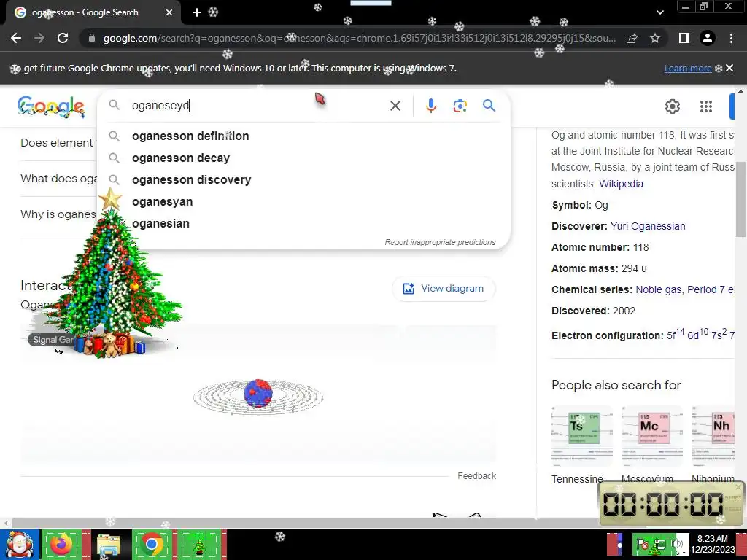Image resolution: width=747 pixels, height=560 pixels.
Task: Dismiss the Windows 7 update banner
Action: click(x=729, y=68)
